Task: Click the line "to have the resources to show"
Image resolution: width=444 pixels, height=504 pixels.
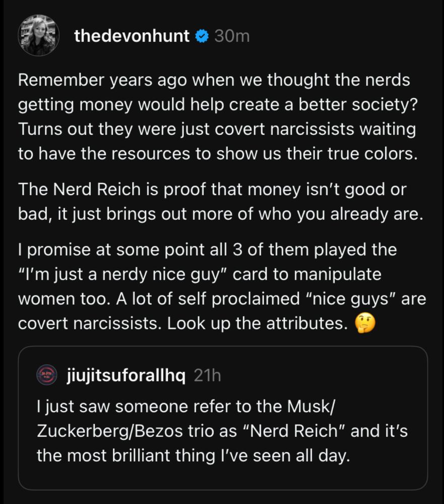Action: (218, 153)
